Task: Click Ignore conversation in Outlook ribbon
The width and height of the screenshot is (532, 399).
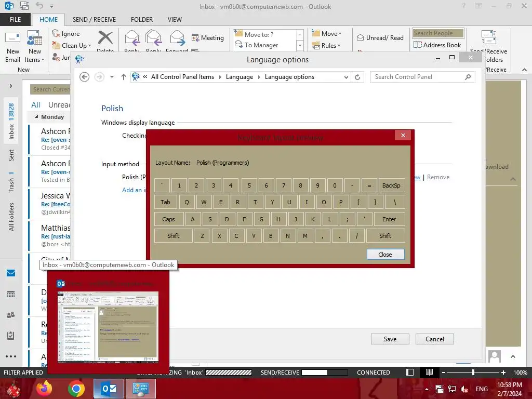Action: 66,34
